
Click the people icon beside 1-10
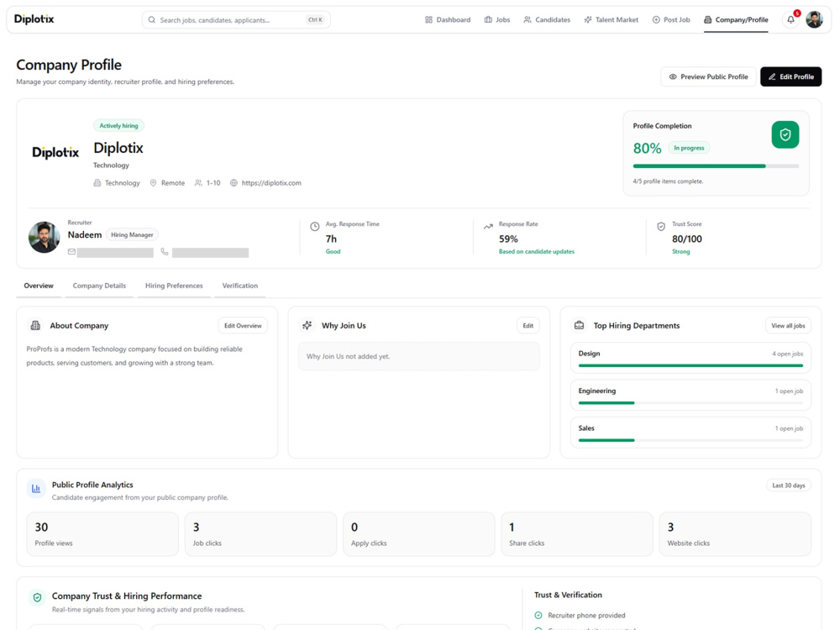tap(198, 182)
